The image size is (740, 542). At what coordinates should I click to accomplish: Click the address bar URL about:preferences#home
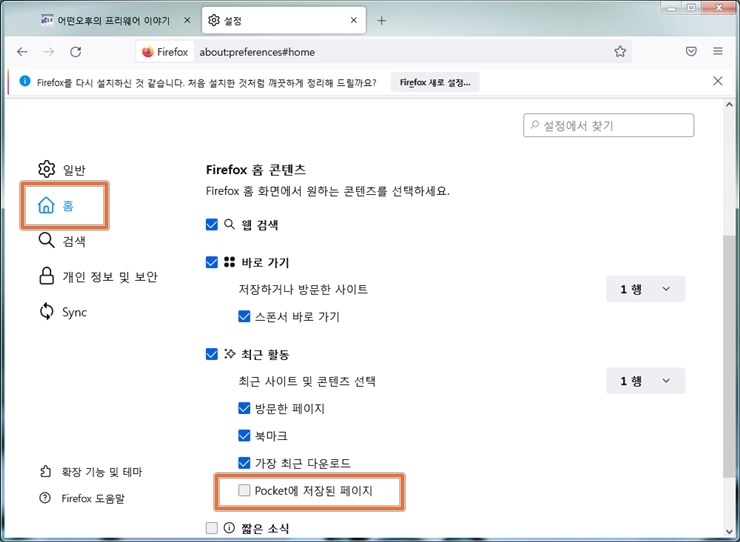[x=257, y=52]
